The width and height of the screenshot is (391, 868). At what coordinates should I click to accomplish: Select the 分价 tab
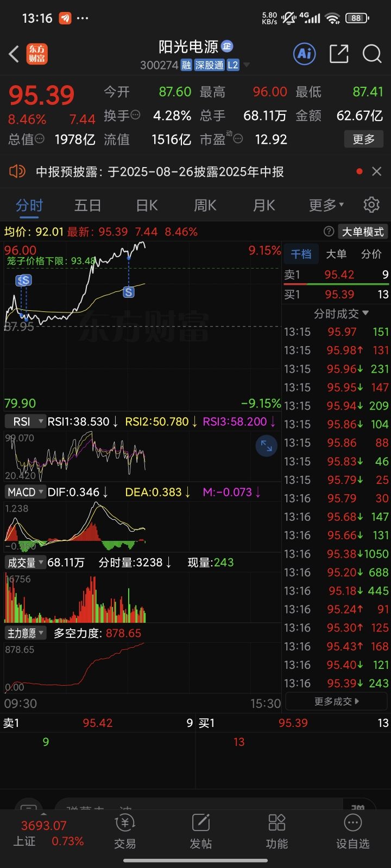tap(371, 254)
